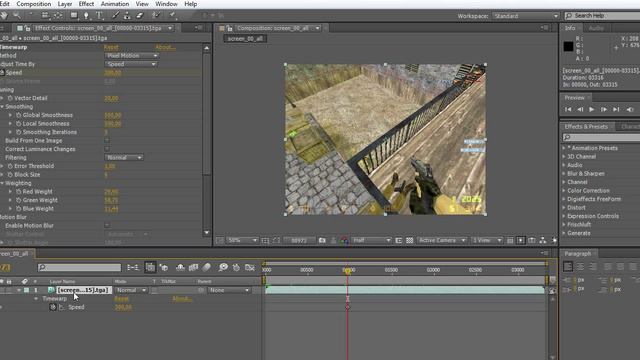Open the Adjust Time By dropdown
This screenshot has height=360, width=640.
[131, 64]
